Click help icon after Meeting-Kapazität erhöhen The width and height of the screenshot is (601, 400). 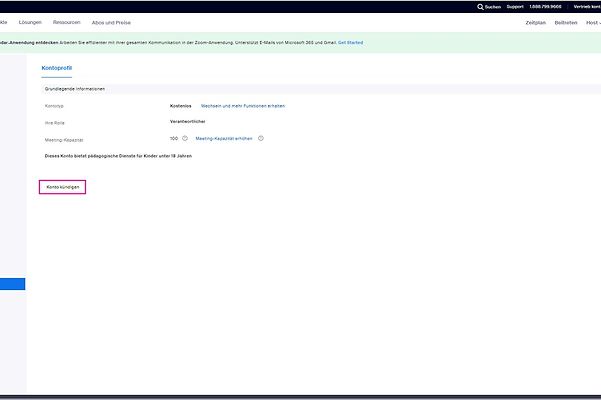[x=261, y=138]
